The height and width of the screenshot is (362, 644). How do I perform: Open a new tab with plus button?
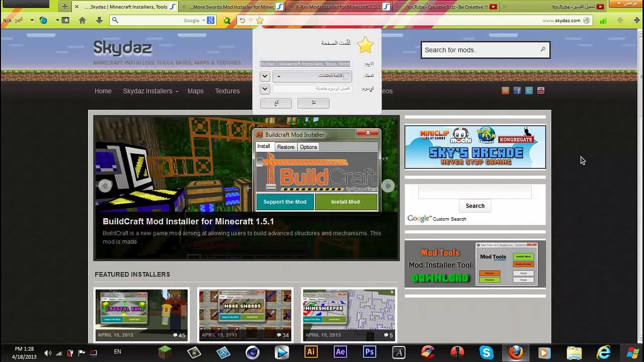pos(64,7)
